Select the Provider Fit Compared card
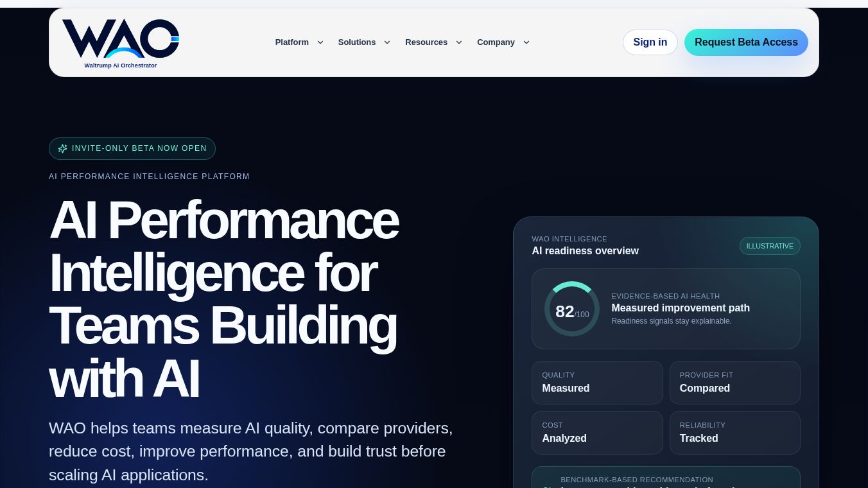This screenshot has height=488, width=868. pos(735,383)
